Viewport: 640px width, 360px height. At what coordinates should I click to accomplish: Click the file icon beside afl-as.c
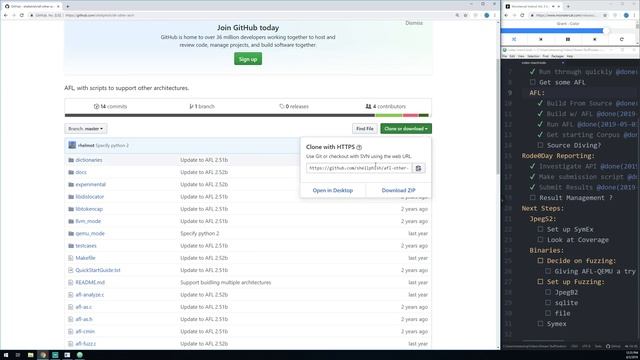click(71, 307)
